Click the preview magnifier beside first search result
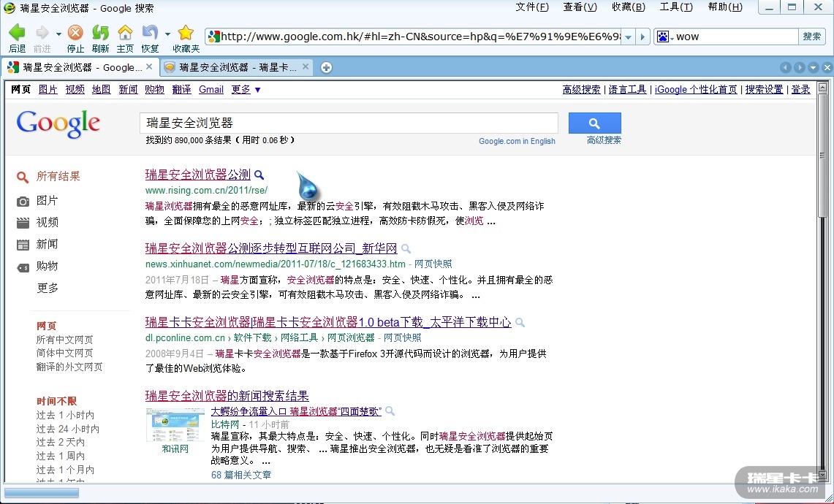Image resolution: width=834 pixels, height=504 pixels. click(x=259, y=175)
